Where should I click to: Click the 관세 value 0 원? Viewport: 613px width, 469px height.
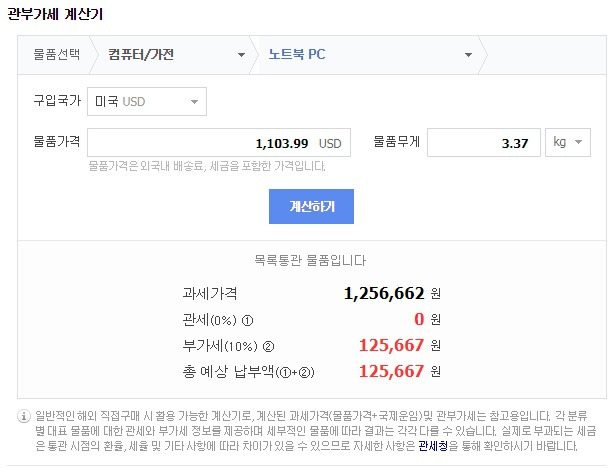pos(427,319)
